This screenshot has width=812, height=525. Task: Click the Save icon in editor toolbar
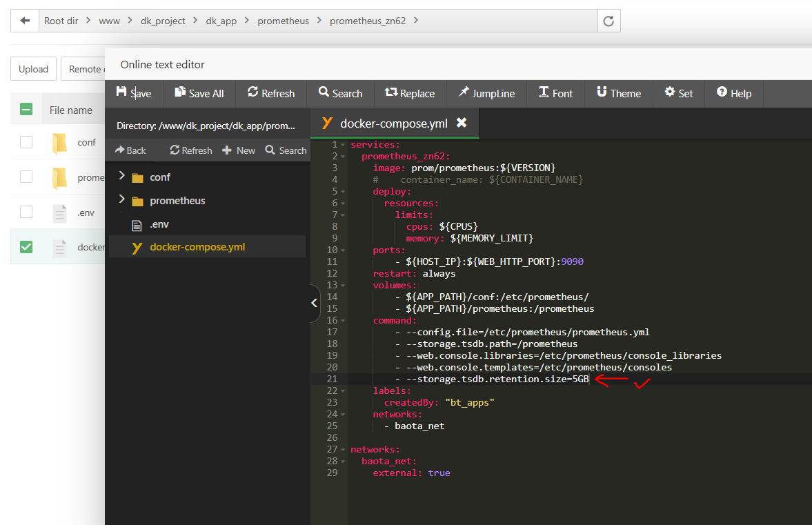click(122, 93)
